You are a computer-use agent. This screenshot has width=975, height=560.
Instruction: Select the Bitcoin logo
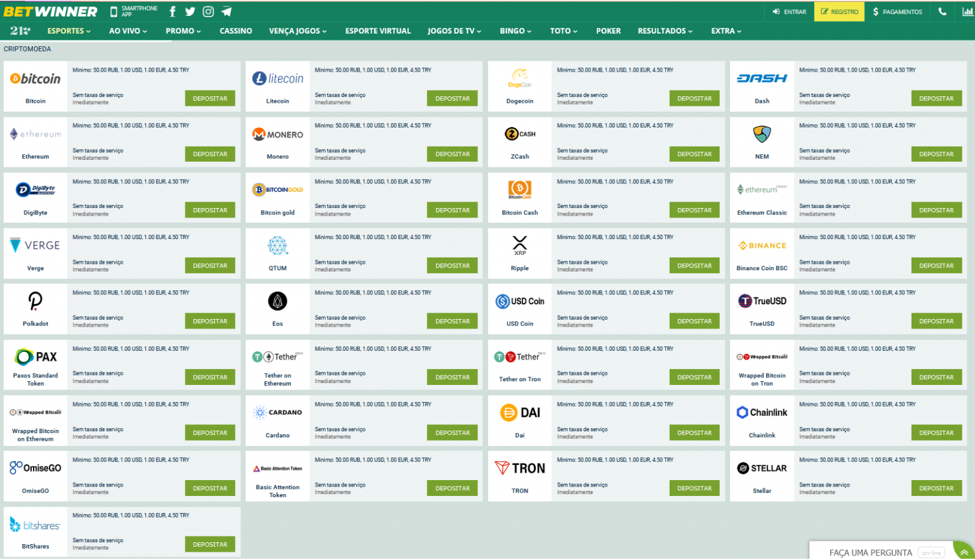pos(36,79)
